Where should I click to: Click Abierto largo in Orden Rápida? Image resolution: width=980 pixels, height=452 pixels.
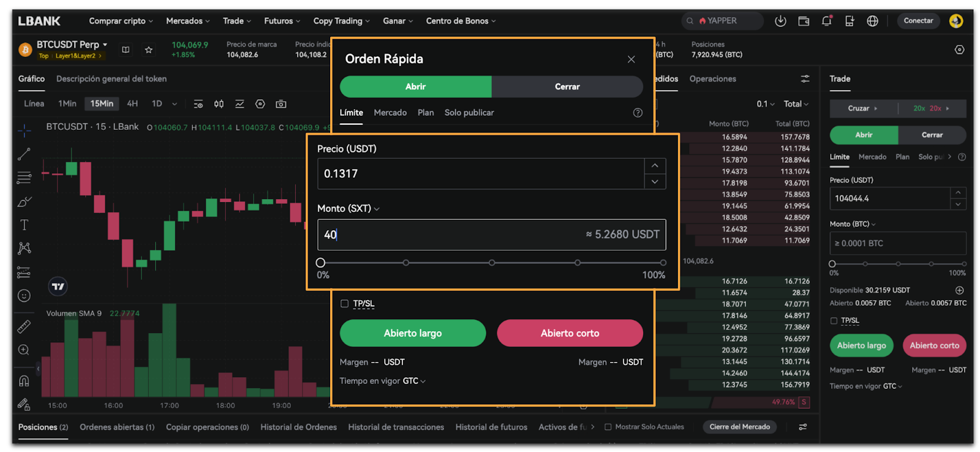click(x=413, y=333)
